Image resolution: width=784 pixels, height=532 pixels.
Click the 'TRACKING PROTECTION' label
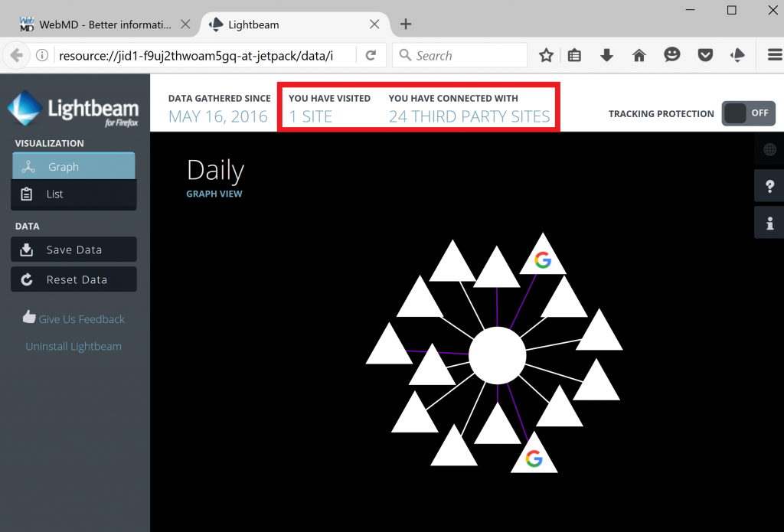pos(661,114)
